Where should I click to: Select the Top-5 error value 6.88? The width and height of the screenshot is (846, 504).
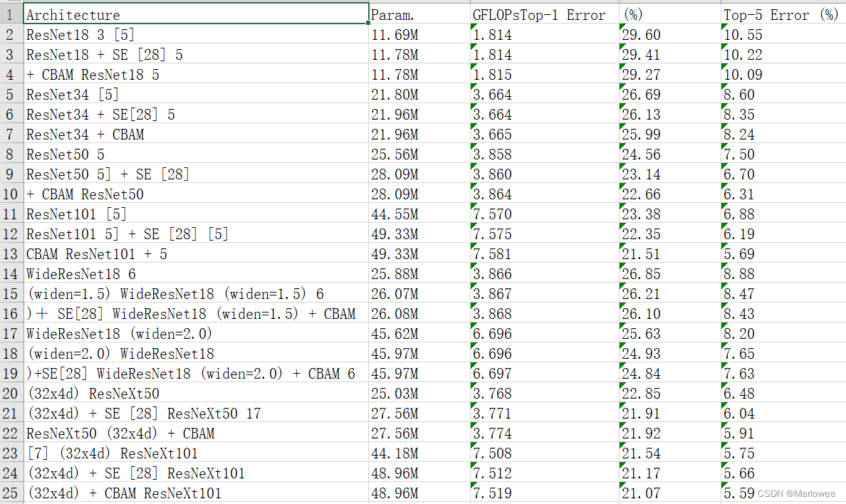pyautogui.click(x=783, y=214)
